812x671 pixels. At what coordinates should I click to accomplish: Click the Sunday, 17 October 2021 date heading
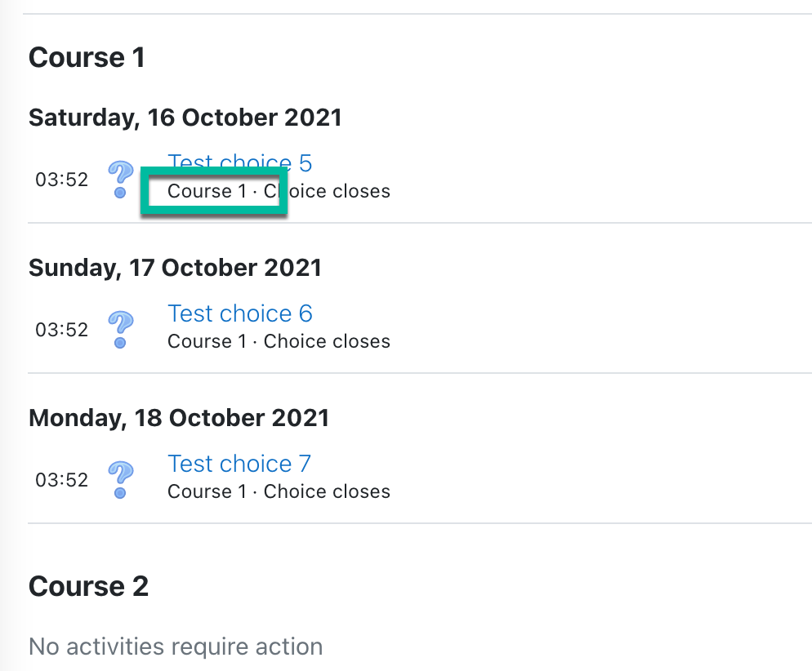tap(175, 268)
